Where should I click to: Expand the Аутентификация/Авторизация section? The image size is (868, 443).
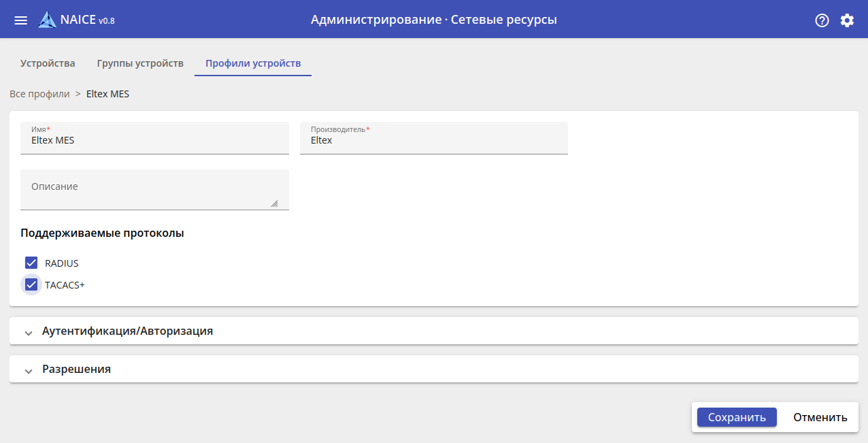[128, 331]
